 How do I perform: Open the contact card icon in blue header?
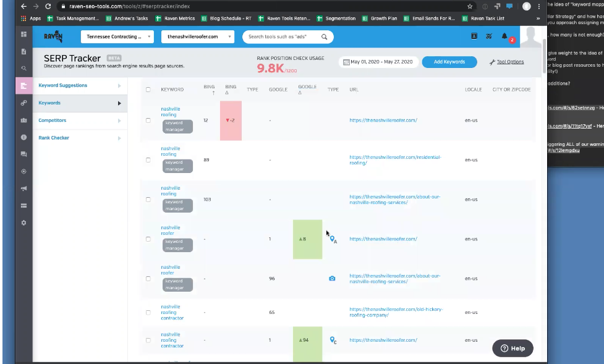pos(474,36)
